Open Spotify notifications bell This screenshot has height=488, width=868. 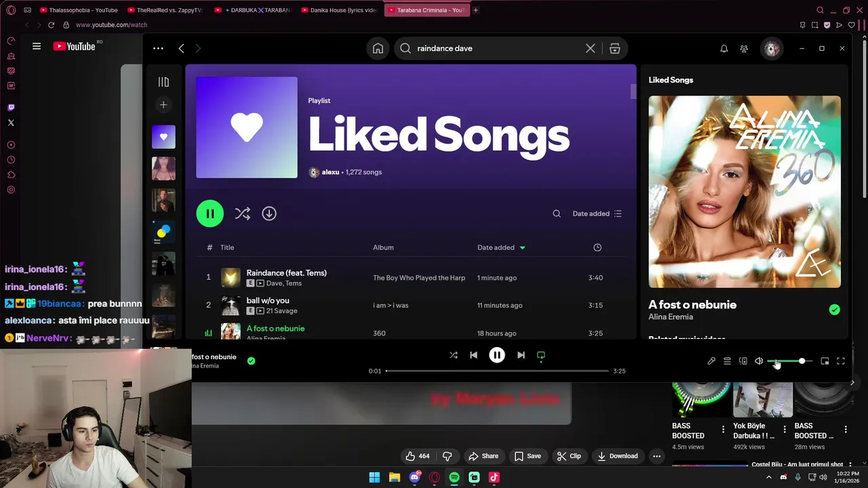click(x=724, y=48)
